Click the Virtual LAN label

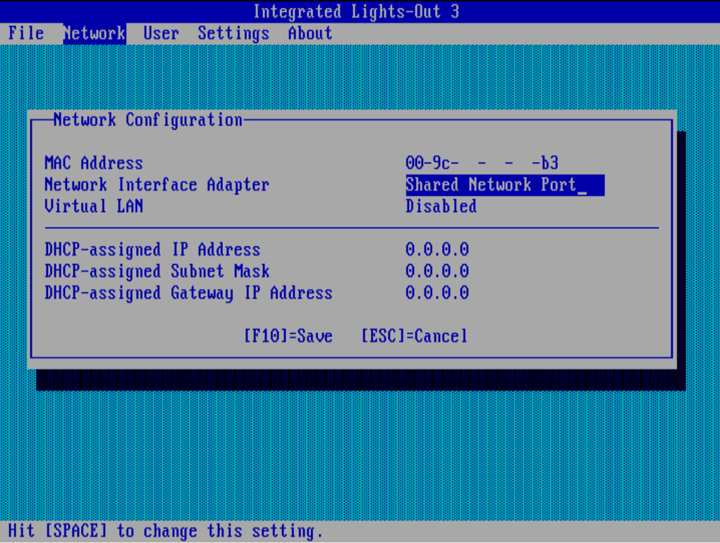(x=94, y=207)
